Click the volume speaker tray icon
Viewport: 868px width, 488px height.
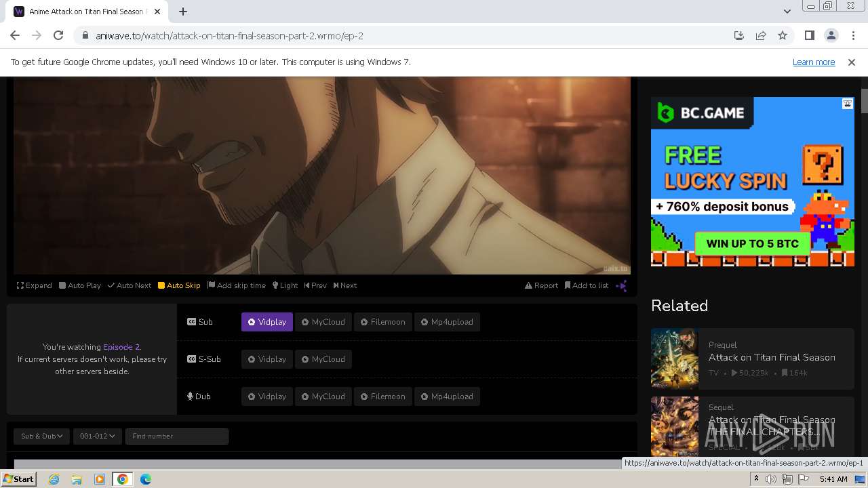[771, 479]
